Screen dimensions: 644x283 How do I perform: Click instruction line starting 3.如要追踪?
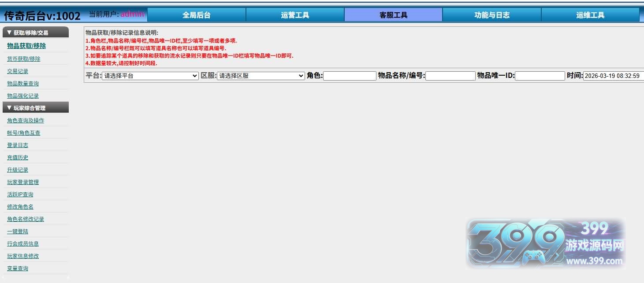click(190, 55)
